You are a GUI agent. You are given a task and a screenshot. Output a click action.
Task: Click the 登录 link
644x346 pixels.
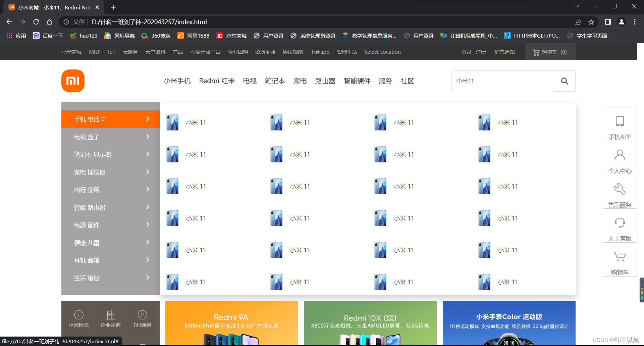pyautogui.click(x=467, y=52)
